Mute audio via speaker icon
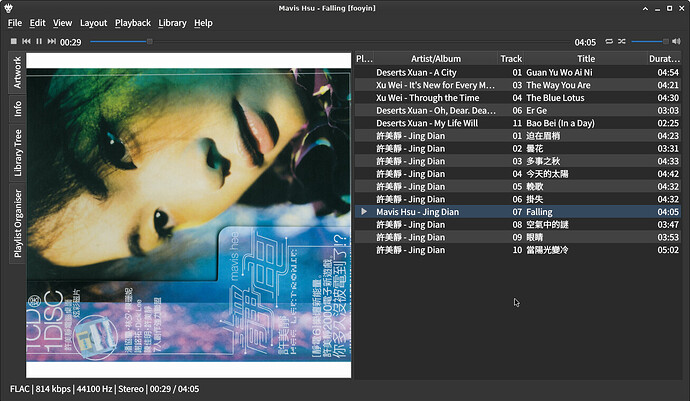This screenshot has height=401, width=690. [676, 41]
